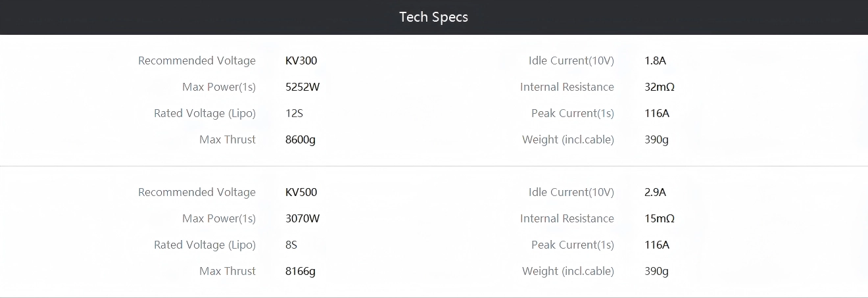The width and height of the screenshot is (868, 298).
Task: Click the 8600g max thrust value
Action: click(x=301, y=139)
